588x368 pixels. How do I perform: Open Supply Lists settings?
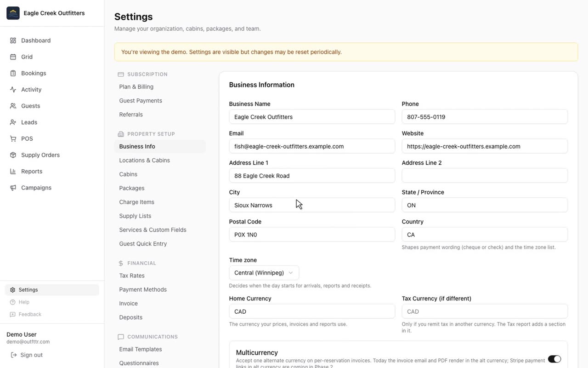[135, 216]
